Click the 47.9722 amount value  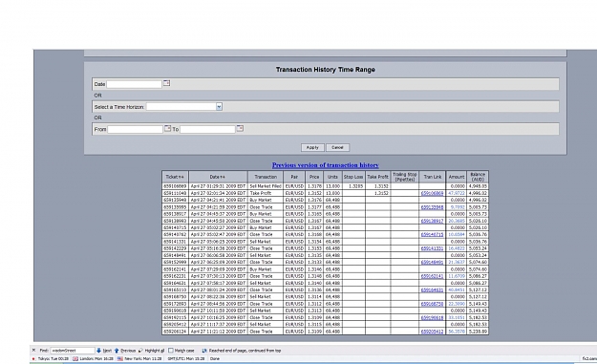[457, 193]
